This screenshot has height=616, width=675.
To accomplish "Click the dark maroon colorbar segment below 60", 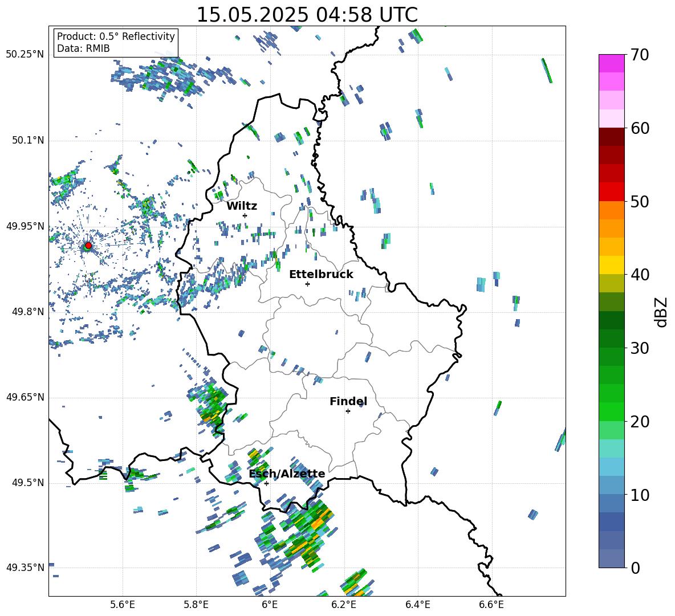I will point(612,137).
